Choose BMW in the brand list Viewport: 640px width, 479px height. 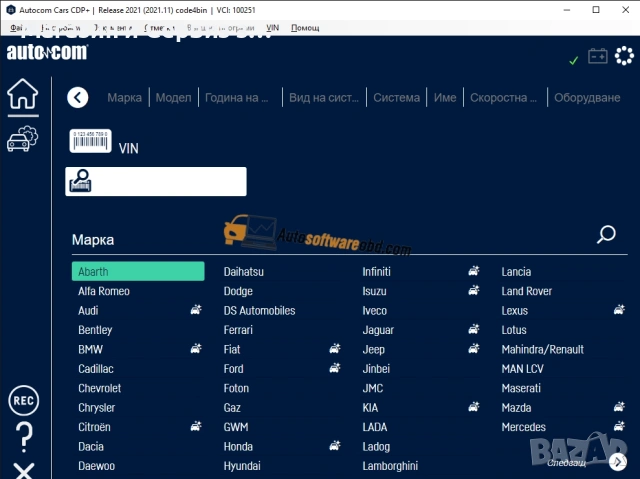tap(91, 349)
